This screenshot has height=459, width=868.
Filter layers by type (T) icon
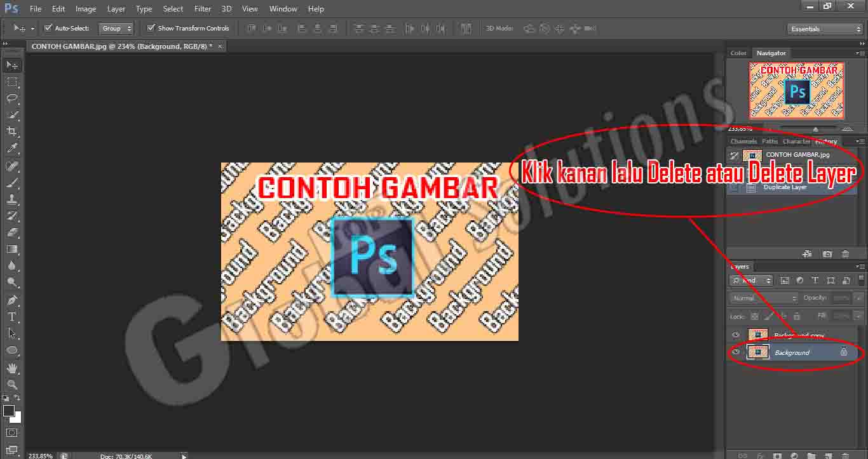tap(815, 280)
